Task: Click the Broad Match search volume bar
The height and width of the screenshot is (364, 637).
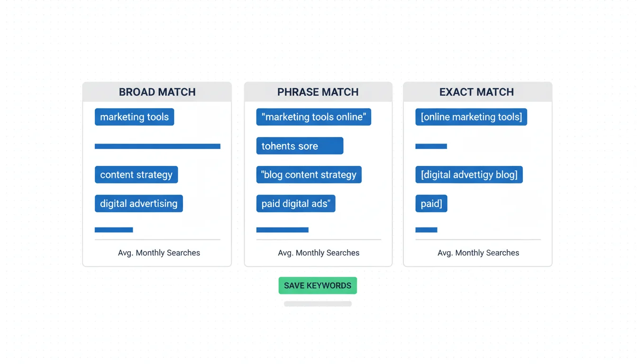Action: point(114,230)
